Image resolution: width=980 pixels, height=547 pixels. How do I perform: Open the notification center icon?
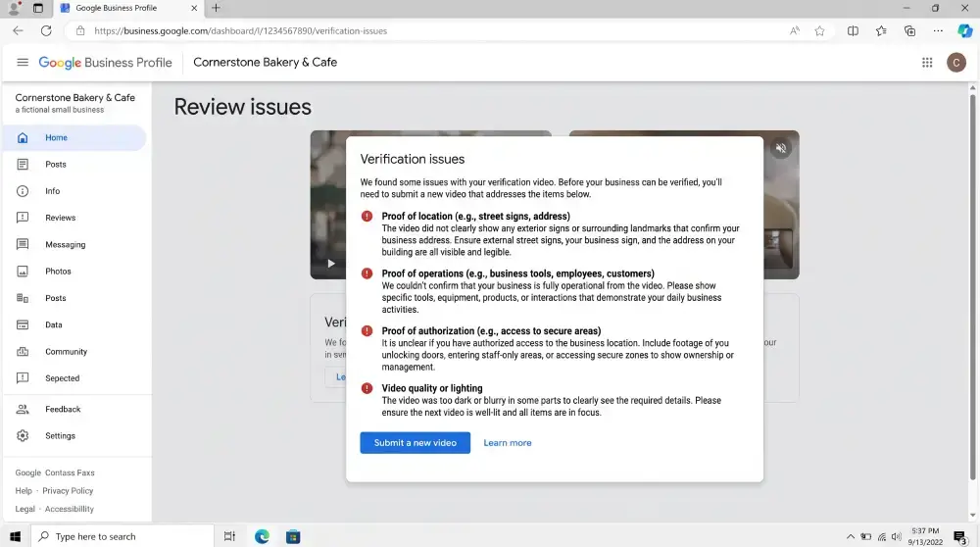coord(960,536)
